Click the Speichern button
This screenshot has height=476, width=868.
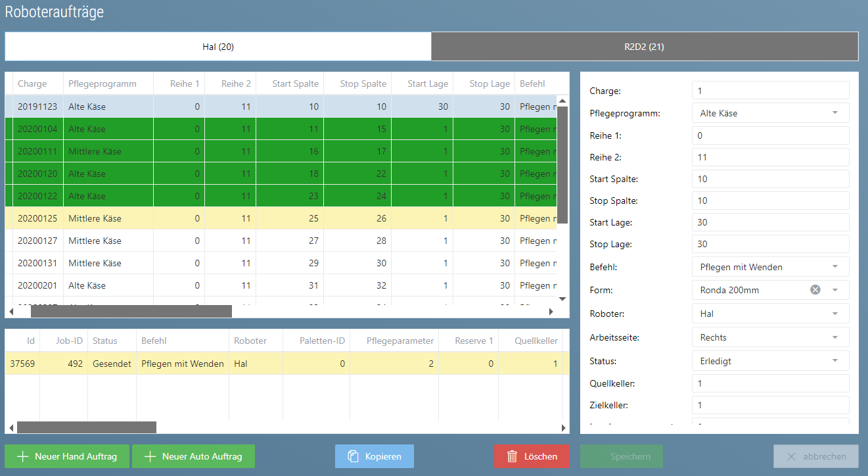pos(622,456)
